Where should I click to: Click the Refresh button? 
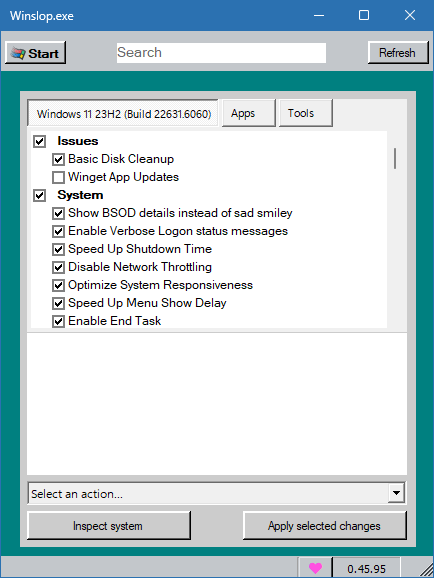398,53
